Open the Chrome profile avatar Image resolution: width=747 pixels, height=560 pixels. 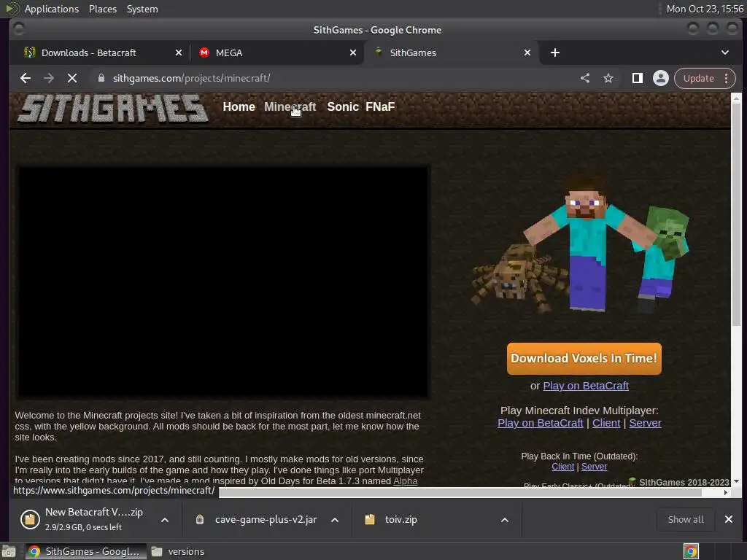661,78
